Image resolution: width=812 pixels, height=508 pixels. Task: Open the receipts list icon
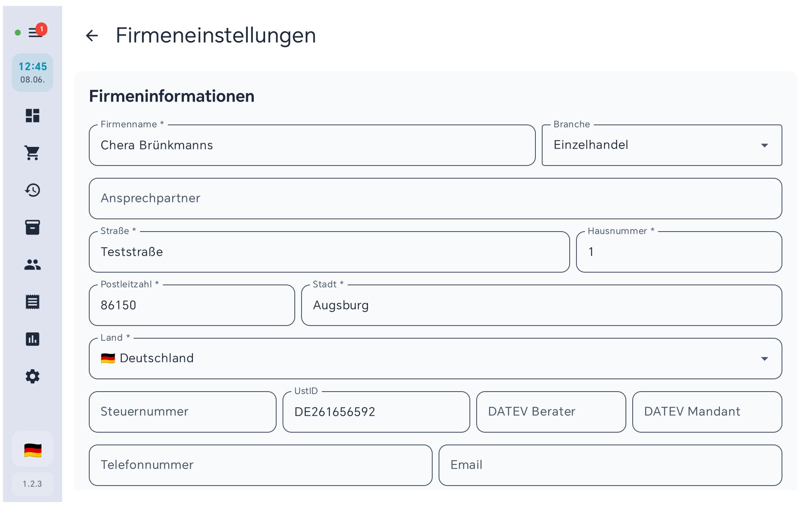(x=33, y=302)
